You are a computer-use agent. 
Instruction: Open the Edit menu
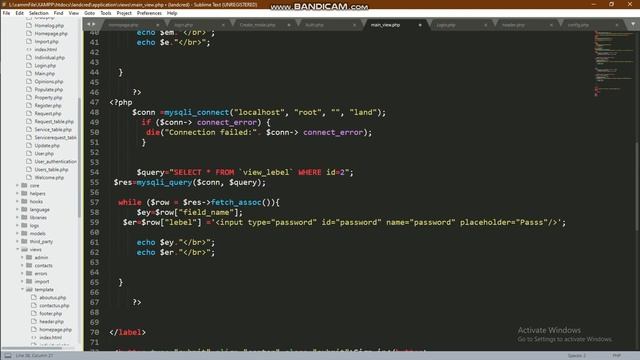(x=19, y=13)
